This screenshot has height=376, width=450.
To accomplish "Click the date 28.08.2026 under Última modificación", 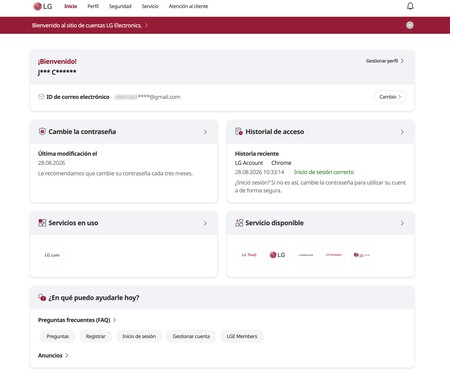I will tap(51, 163).
